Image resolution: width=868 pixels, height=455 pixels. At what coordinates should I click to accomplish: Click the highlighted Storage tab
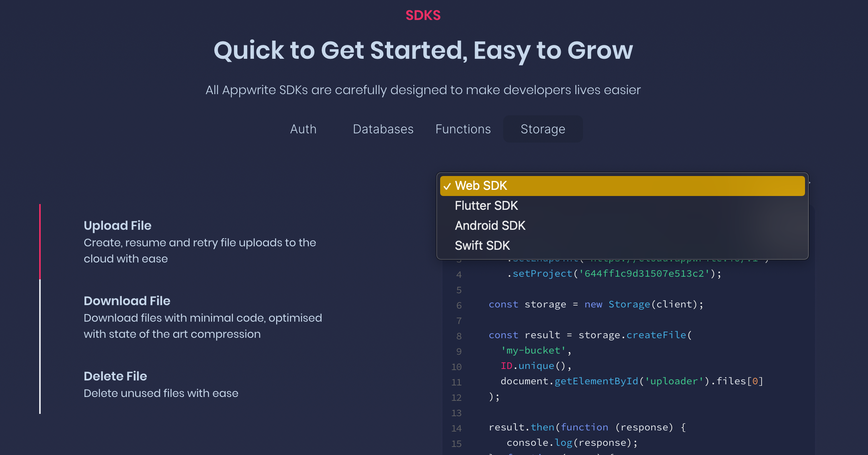pos(543,129)
